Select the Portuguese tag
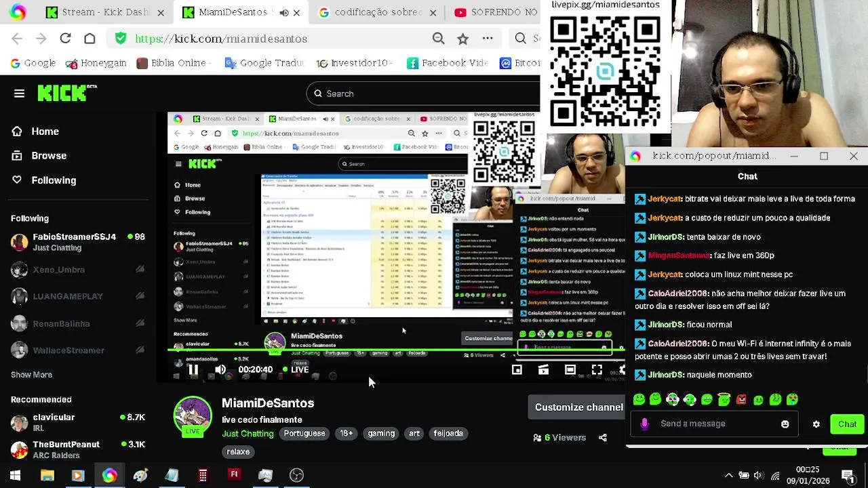868x488 pixels. pyautogui.click(x=304, y=434)
